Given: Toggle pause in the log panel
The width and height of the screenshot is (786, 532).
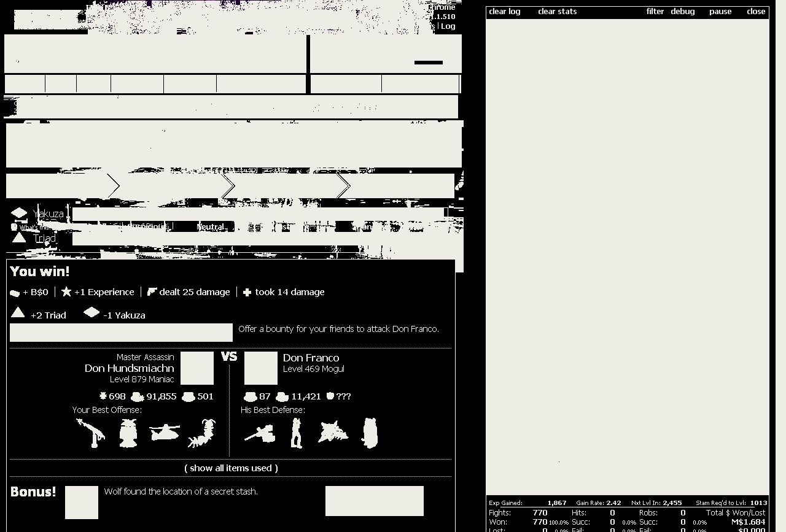Looking at the screenshot, I should pos(720,12).
